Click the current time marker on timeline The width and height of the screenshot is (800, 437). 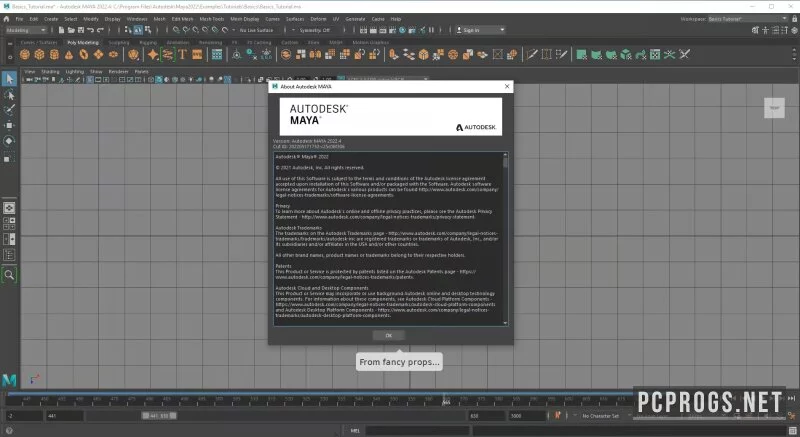point(445,400)
